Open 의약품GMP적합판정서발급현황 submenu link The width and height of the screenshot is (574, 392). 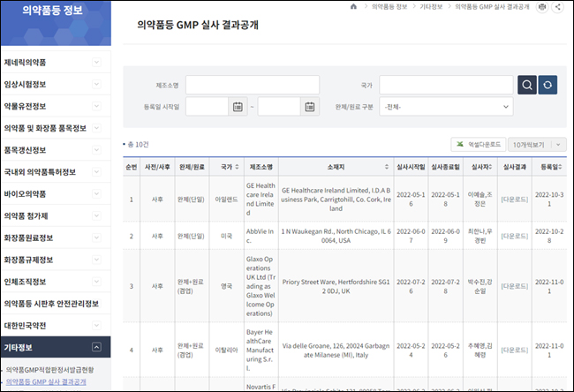[x=49, y=370]
